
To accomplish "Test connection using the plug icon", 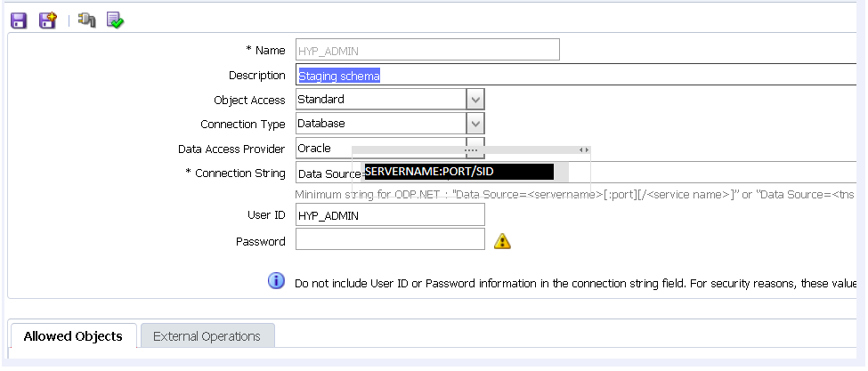I will [x=86, y=19].
